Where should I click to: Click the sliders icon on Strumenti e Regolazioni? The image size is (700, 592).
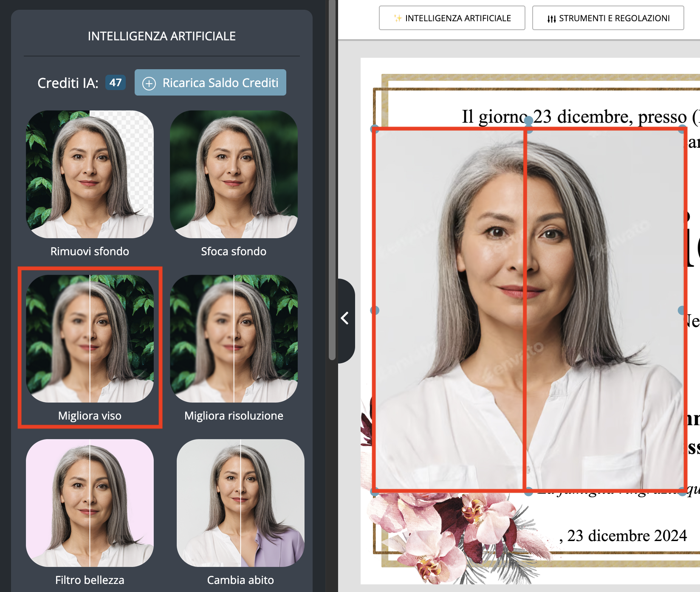coord(551,18)
